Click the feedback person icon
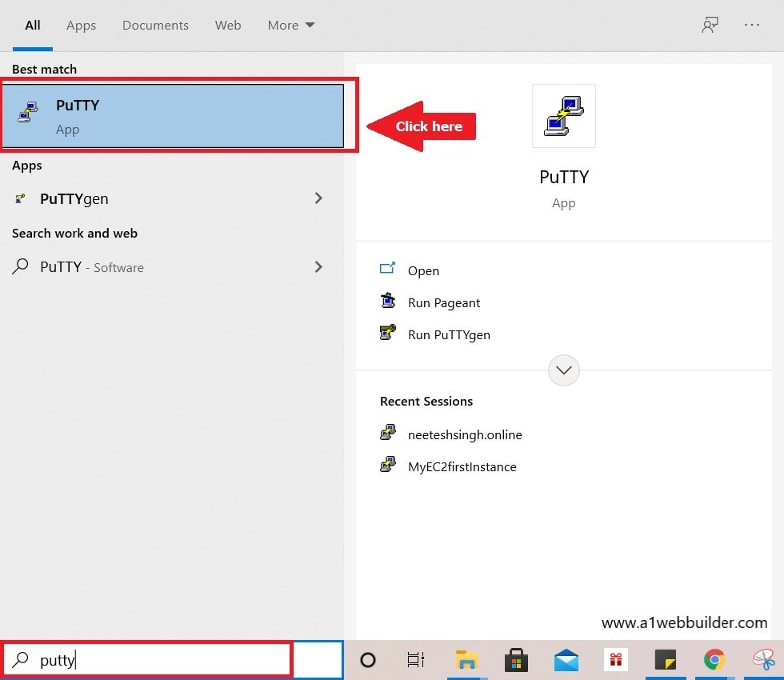Screen dimensions: 784x680 [x=710, y=25]
